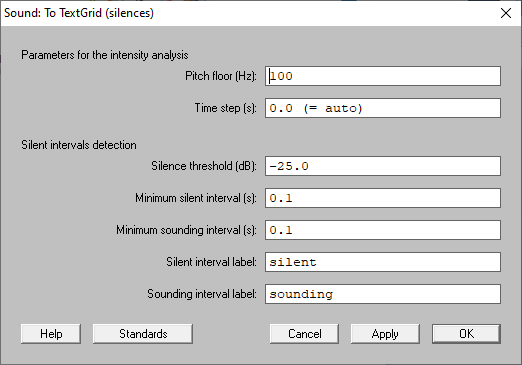Apply the current settings
The width and height of the screenshot is (522, 365).
385,334
